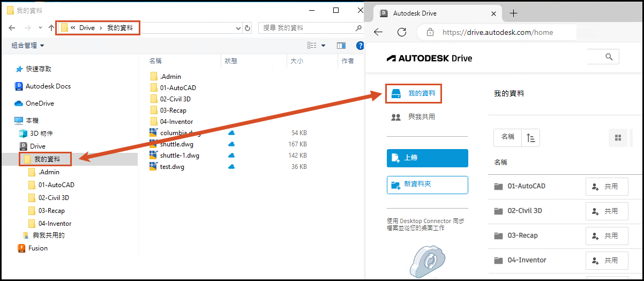Expand address bar history dropdown

point(238,28)
